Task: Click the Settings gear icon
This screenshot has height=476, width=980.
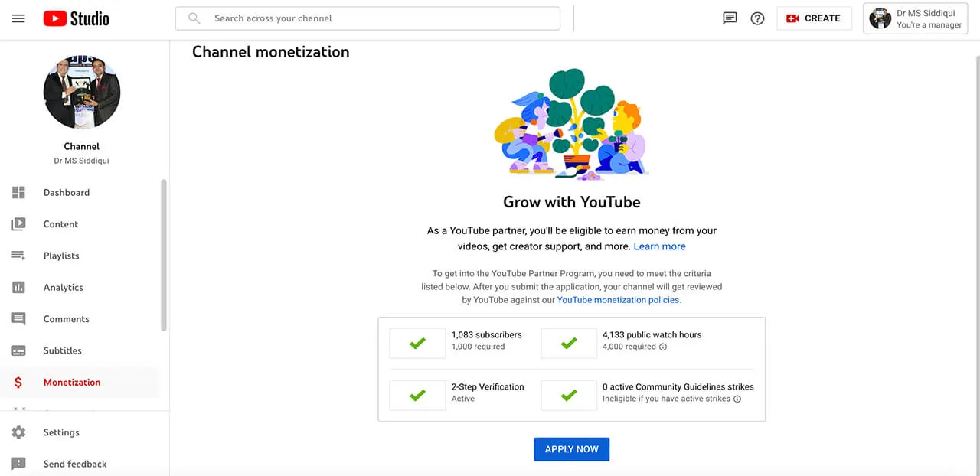Action: (18, 432)
